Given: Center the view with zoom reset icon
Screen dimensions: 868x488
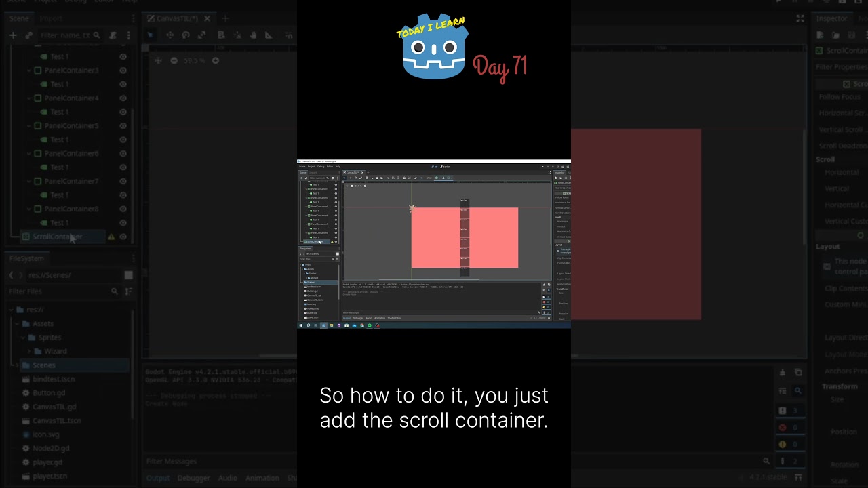Looking at the screenshot, I should point(158,60).
